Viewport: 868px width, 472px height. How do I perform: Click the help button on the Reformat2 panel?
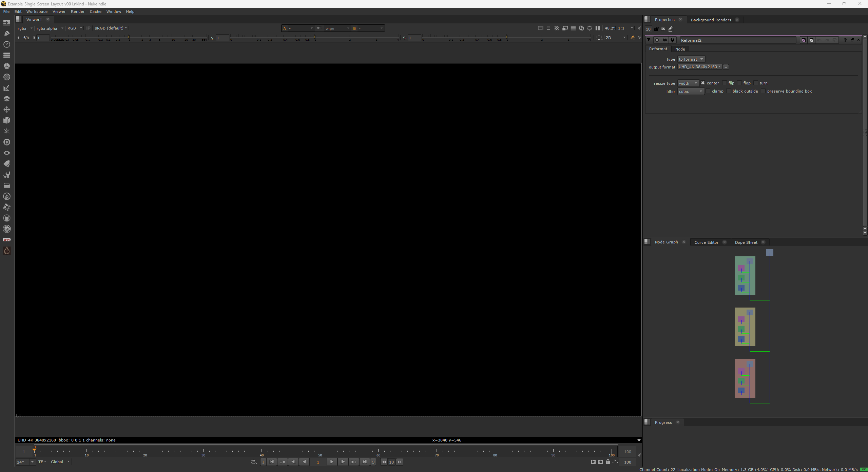(845, 40)
